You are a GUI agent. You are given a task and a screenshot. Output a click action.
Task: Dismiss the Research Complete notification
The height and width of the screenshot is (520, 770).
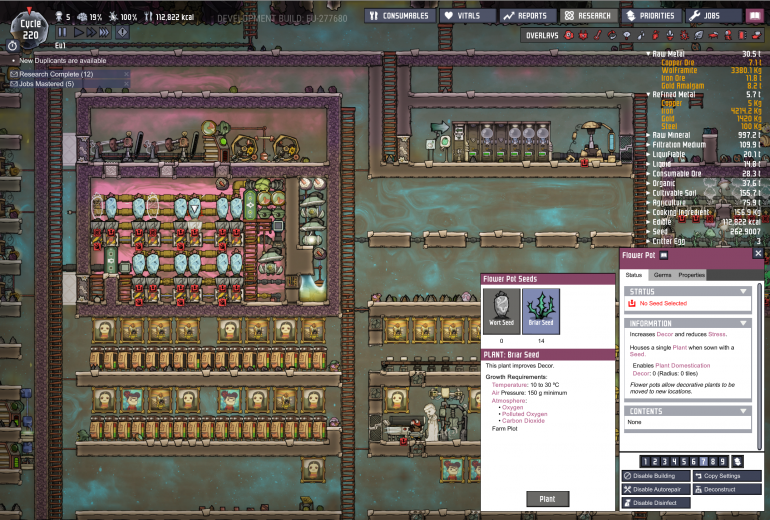(x=126, y=74)
